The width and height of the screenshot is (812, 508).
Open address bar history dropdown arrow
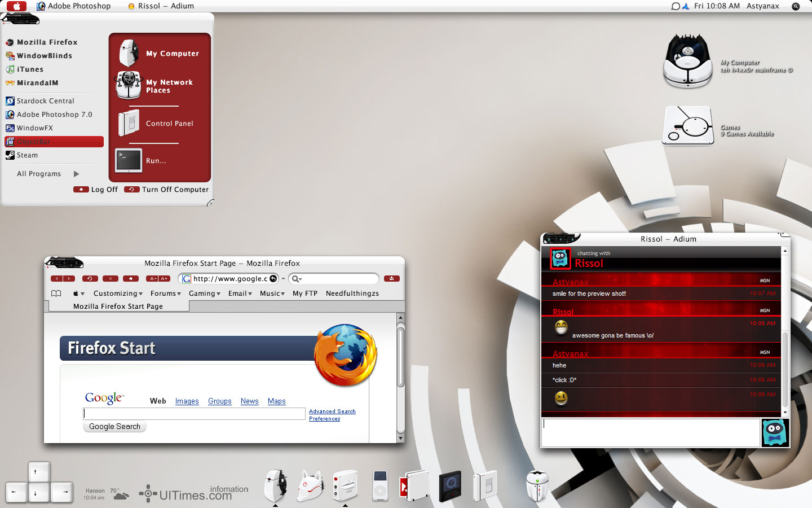pyautogui.click(x=283, y=279)
